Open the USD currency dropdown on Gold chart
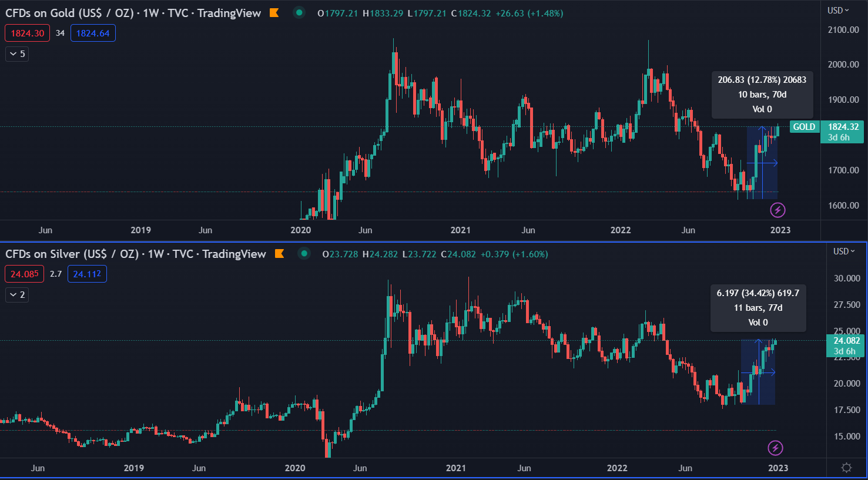The height and width of the screenshot is (480, 868). click(x=838, y=10)
